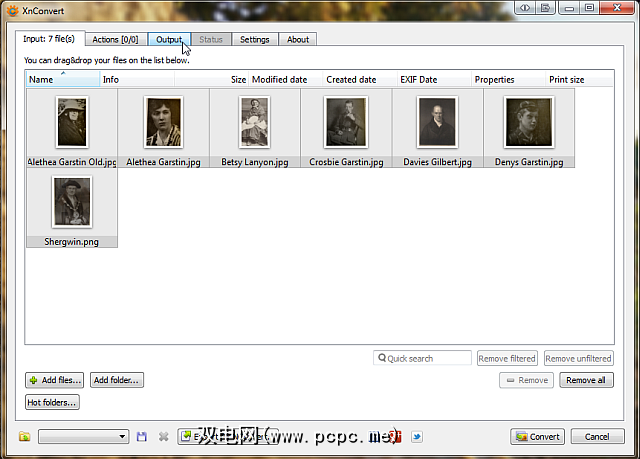
Task: Select the Alethea Garstin Old.jpg thumbnail
Action: click(x=72, y=128)
